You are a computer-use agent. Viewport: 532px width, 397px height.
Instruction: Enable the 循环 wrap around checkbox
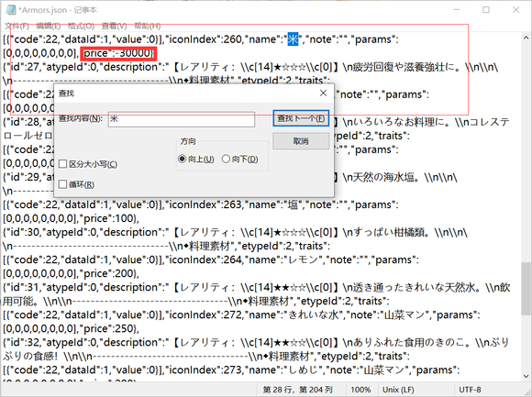click(x=62, y=184)
